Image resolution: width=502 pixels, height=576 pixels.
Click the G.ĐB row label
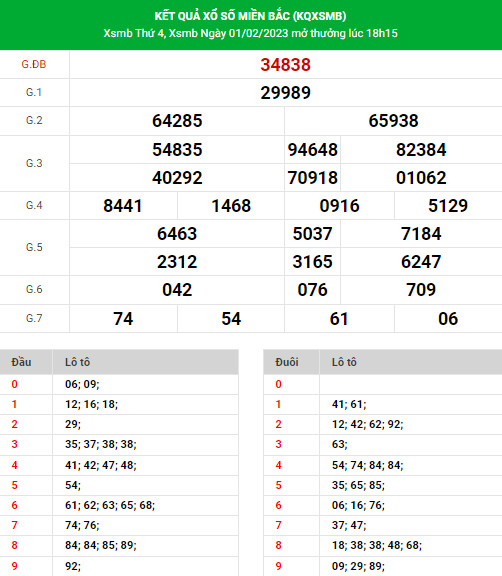click(34, 64)
